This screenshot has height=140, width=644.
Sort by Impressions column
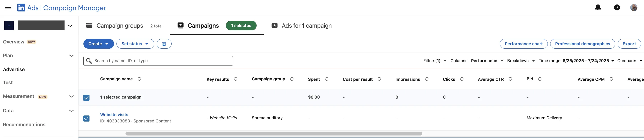click(427, 79)
